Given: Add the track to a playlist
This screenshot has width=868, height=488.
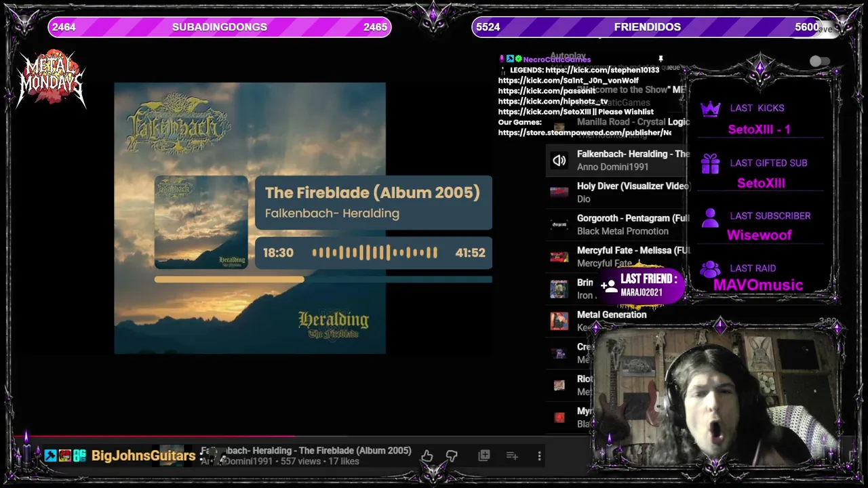Looking at the screenshot, I should [512, 455].
